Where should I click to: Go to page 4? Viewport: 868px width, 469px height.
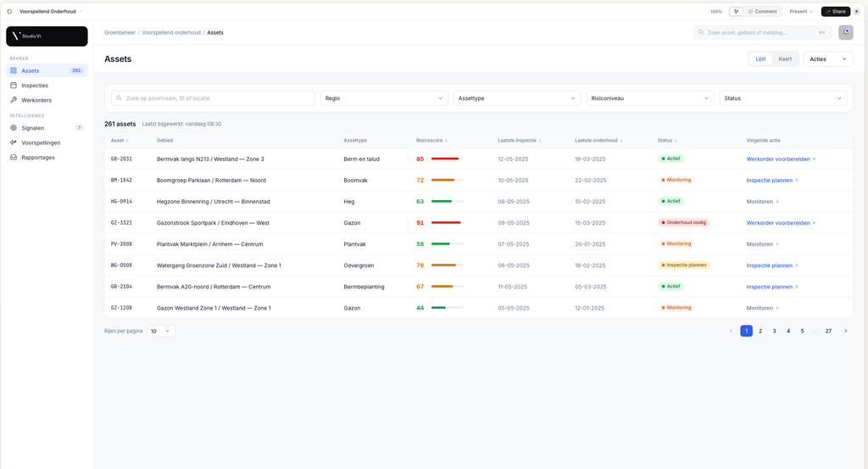pos(788,331)
